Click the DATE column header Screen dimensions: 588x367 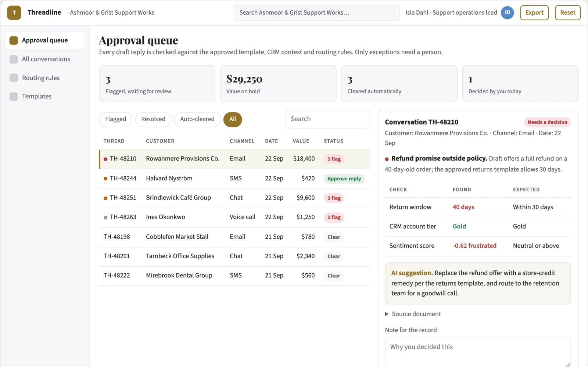tap(271, 141)
